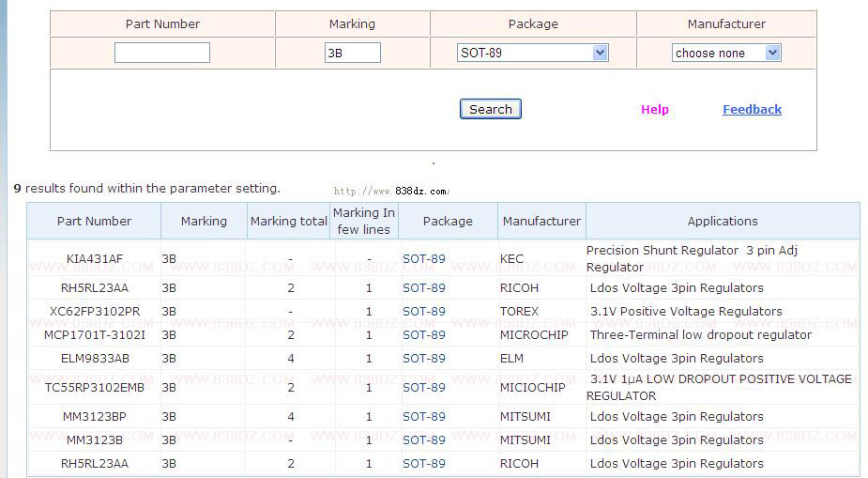
Task: Click the Marking total column header
Action: [288, 221]
